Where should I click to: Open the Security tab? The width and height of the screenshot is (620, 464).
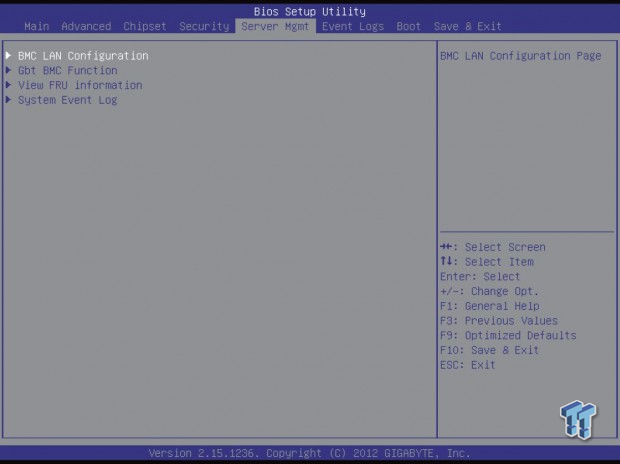tap(204, 27)
